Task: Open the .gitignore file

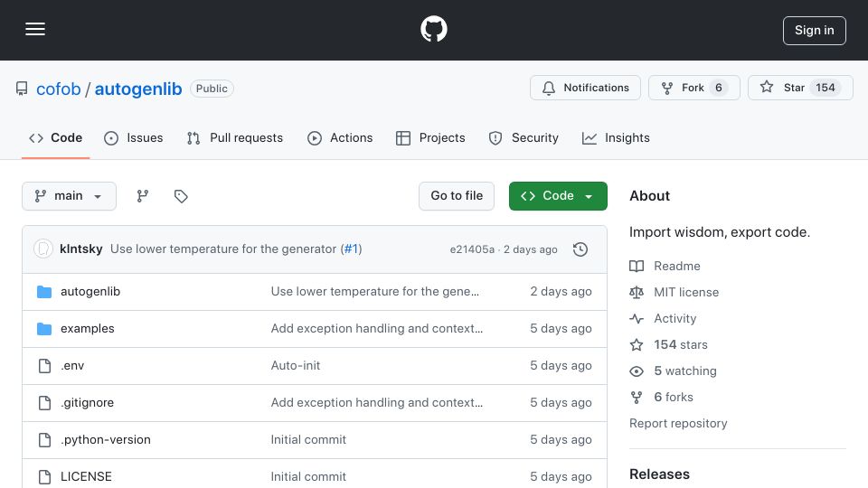Action: [x=87, y=403]
